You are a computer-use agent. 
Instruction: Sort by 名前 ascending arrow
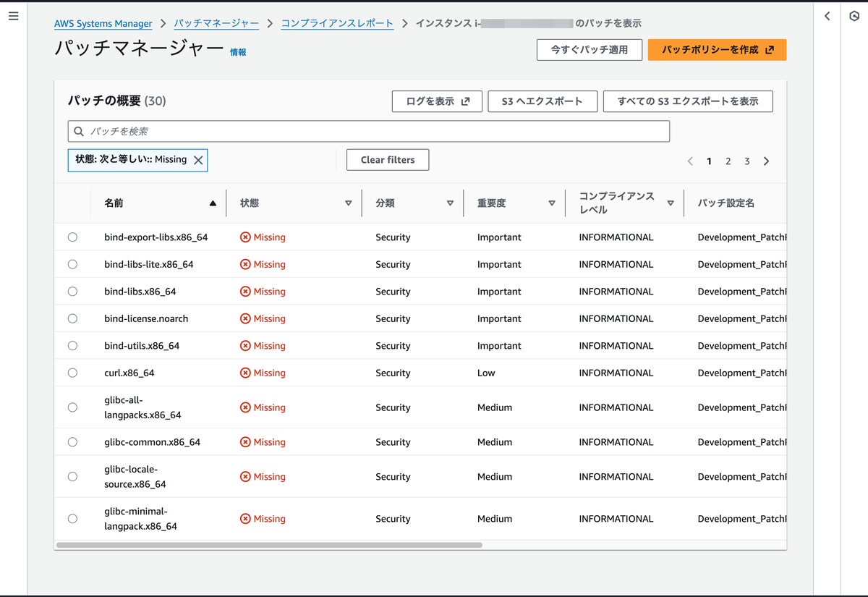[213, 203]
